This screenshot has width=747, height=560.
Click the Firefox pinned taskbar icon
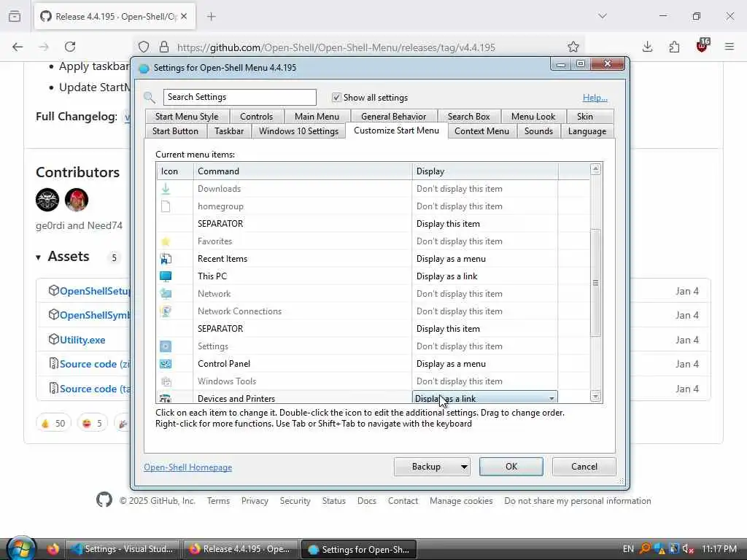(x=53, y=549)
